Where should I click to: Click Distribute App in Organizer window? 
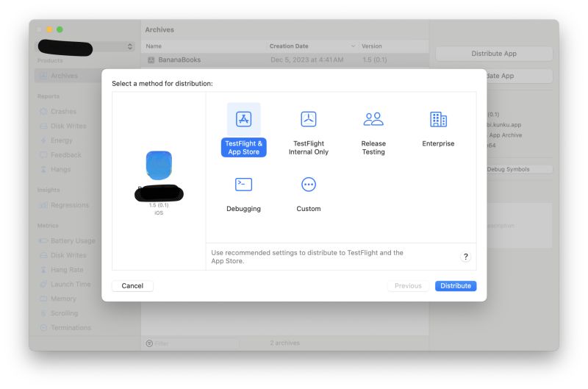point(494,54)
